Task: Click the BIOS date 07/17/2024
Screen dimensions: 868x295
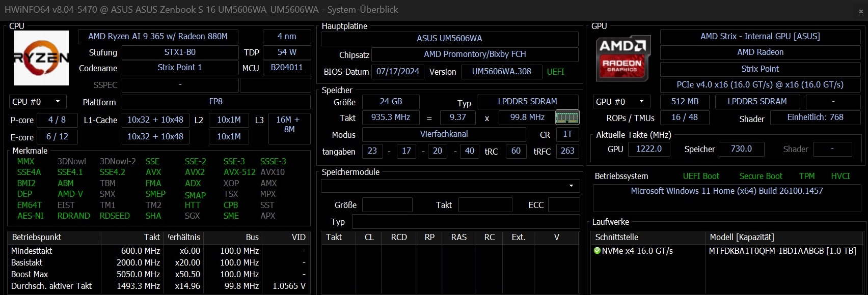Action: [398, 72]
